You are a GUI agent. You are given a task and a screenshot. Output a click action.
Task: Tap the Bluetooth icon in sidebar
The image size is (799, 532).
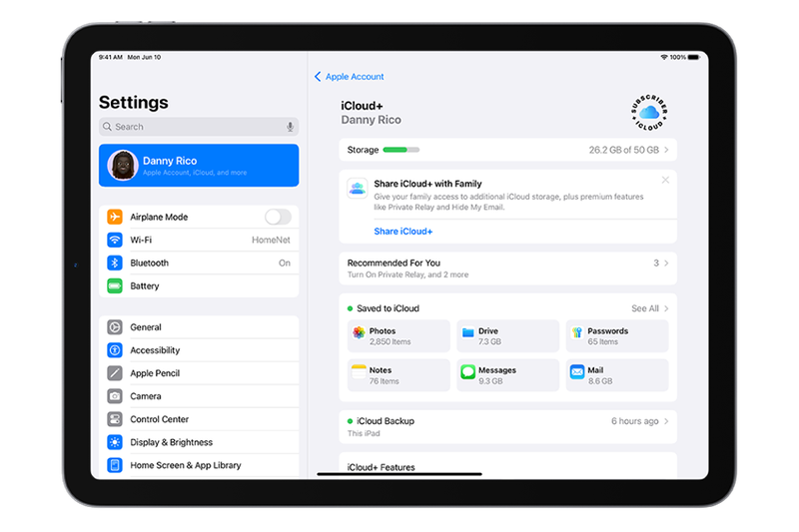point(115,263)
